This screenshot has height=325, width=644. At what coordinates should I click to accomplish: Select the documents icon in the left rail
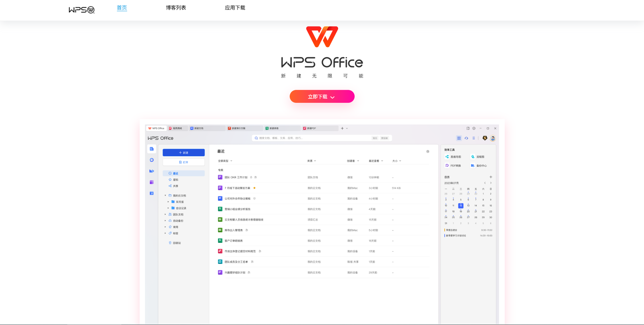coord(152,149)
